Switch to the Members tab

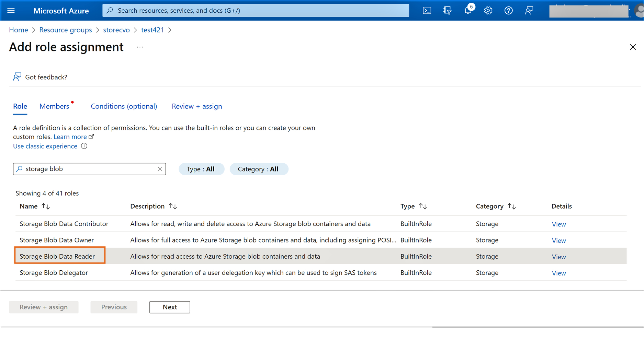(x=54, y=106)
